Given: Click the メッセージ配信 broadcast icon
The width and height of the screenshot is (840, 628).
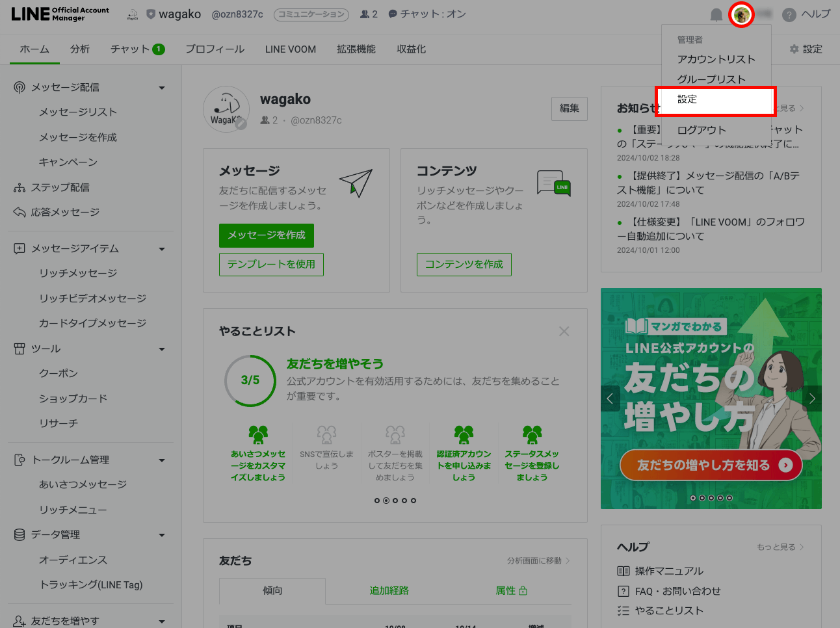Looking at the screenshot, I should [20, 87].
